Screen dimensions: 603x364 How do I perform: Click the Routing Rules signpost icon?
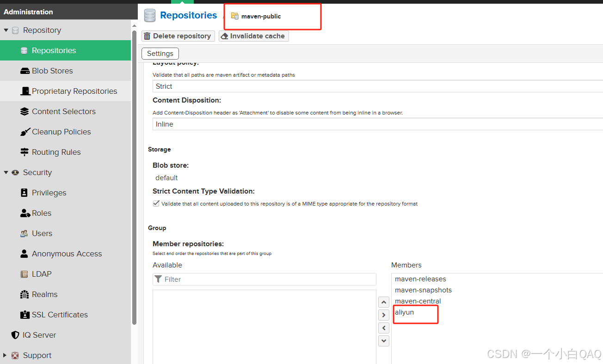click(x=25, y=152)
